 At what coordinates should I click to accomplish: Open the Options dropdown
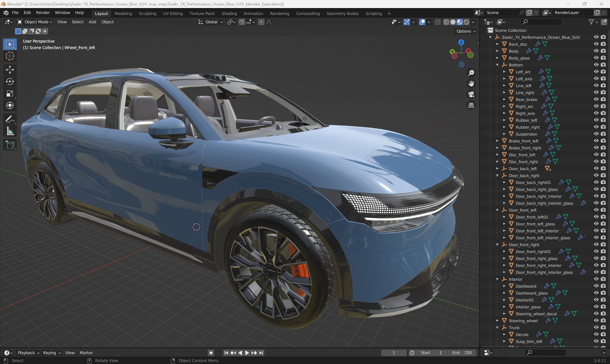point(466,31)
